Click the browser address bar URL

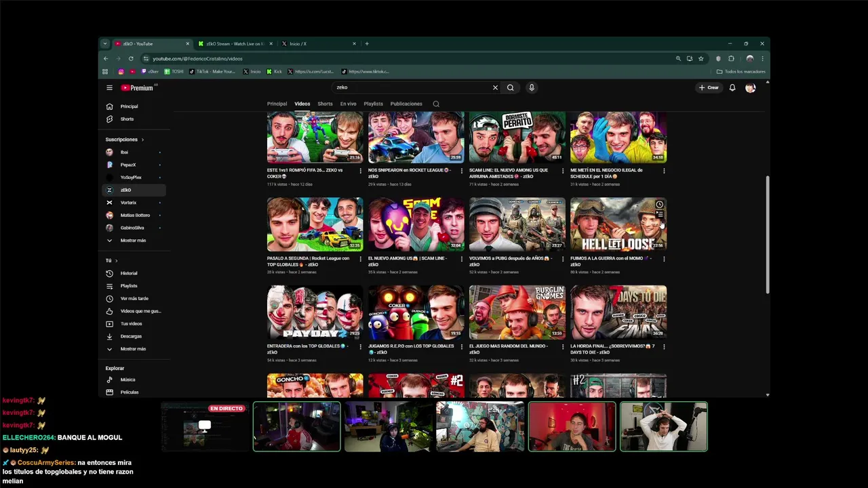[197, 59]
